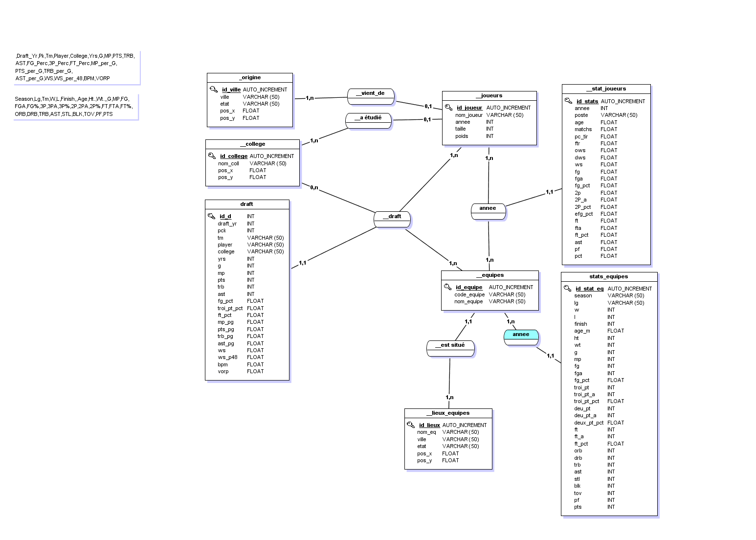756x540 pixels.
Task: Click the draft_yr attribute in draft
Action: 227,224
